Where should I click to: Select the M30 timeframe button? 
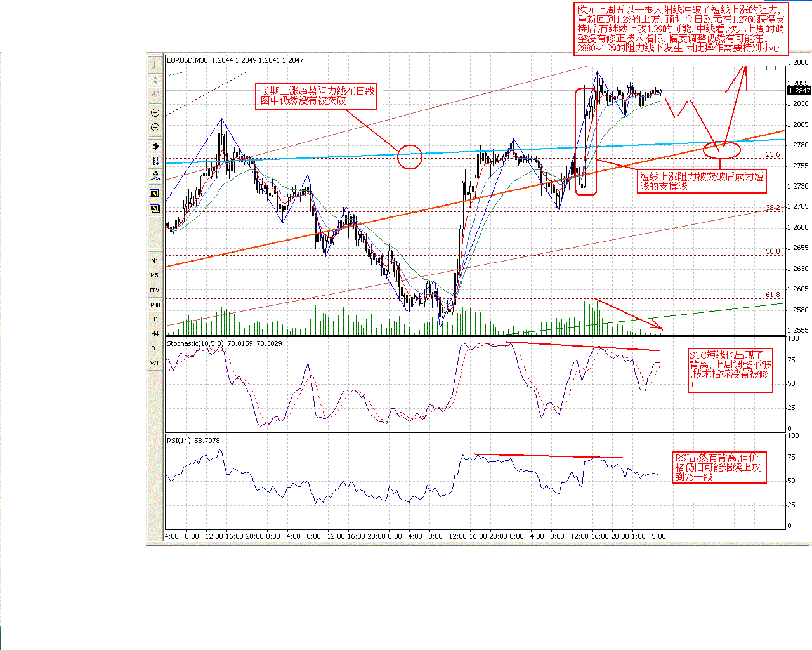pyautogui.click(x=155, y=305)
